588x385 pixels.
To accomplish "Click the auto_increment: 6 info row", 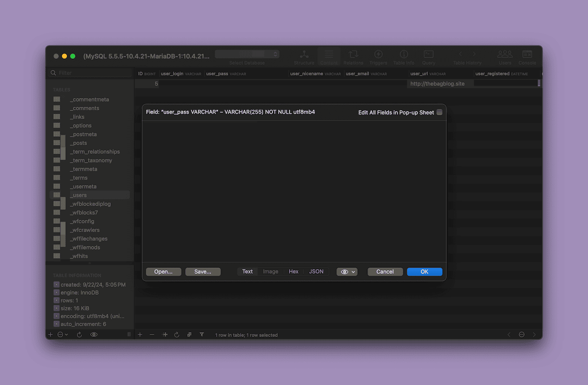I will click(x=80, y=324).
